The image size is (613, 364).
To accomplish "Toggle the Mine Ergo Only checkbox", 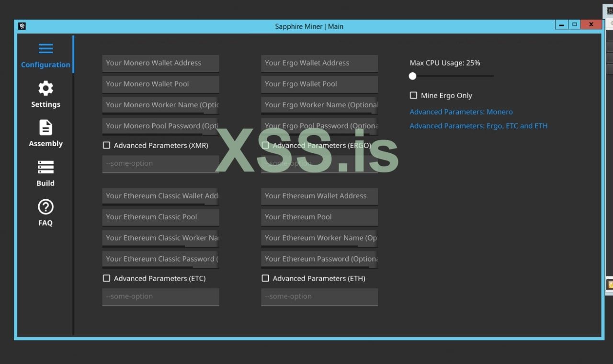I will pos(413,95).
